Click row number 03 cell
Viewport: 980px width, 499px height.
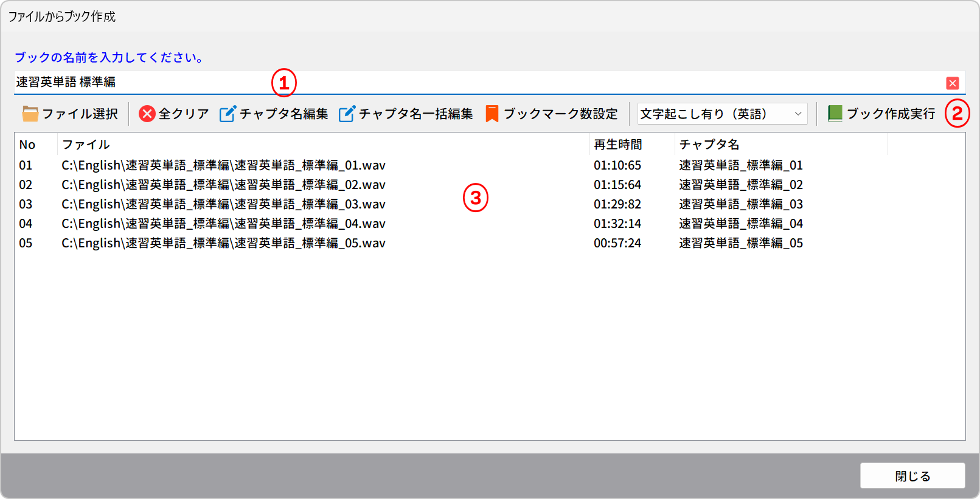(26, 204)
